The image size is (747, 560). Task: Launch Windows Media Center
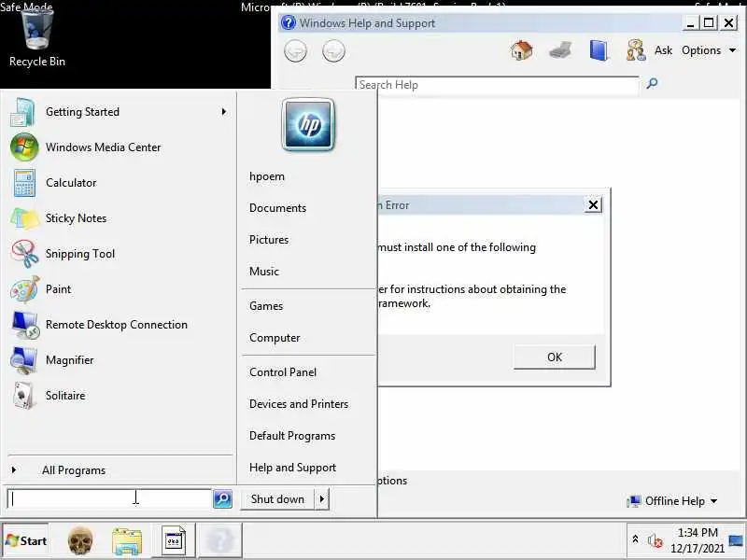point(119,147)
